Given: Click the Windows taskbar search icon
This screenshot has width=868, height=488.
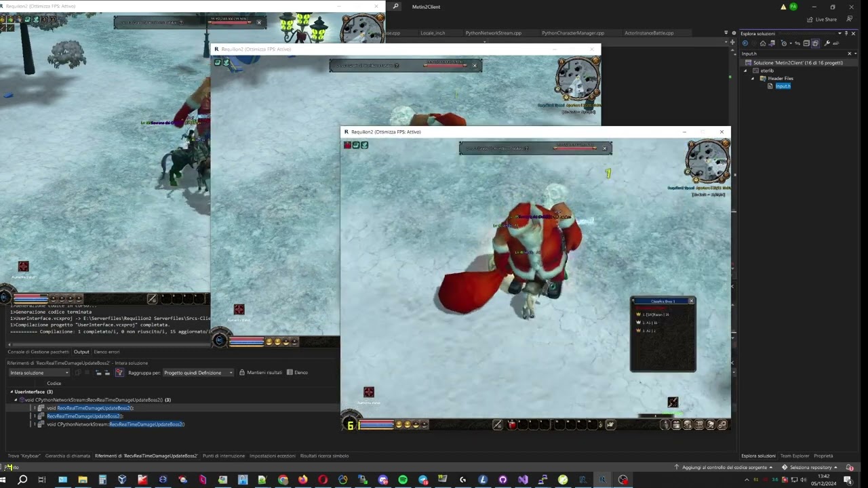Looking at the screenshot, I should [x=22, y=480].
